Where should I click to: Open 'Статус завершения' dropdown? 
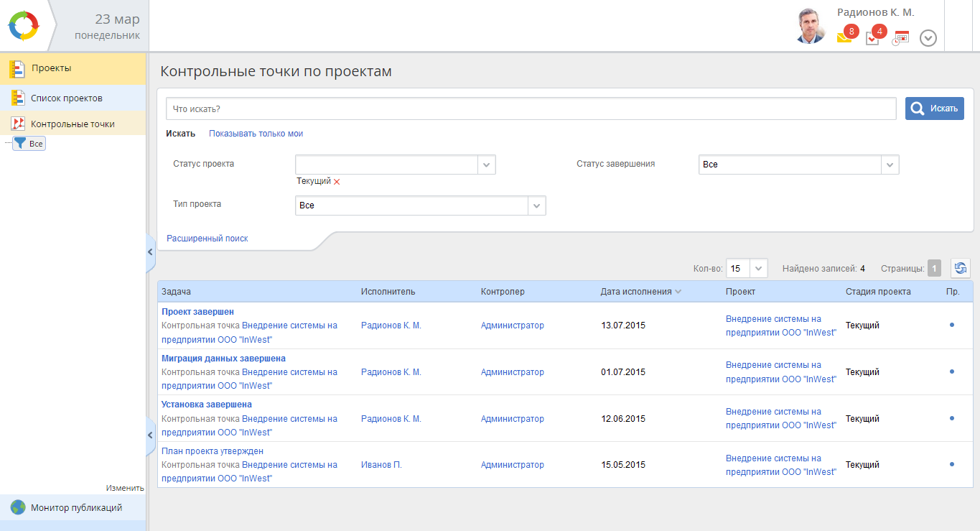coord(890,165)
